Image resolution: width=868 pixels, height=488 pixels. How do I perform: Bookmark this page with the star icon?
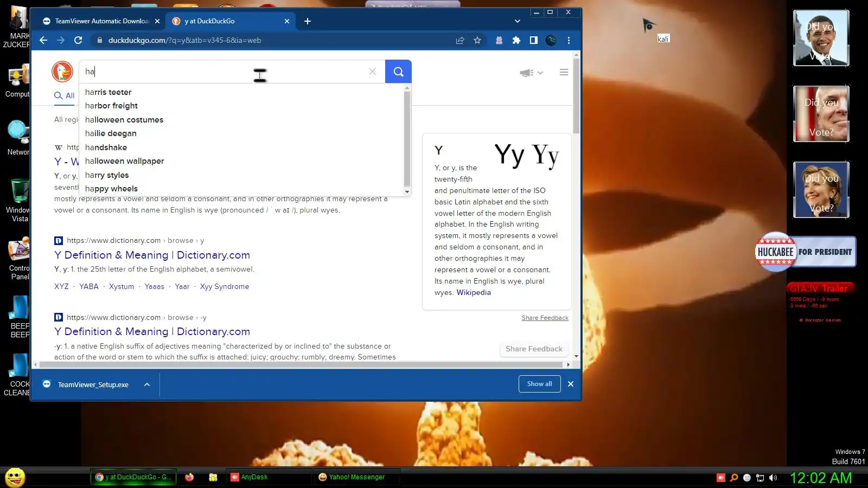477,40
